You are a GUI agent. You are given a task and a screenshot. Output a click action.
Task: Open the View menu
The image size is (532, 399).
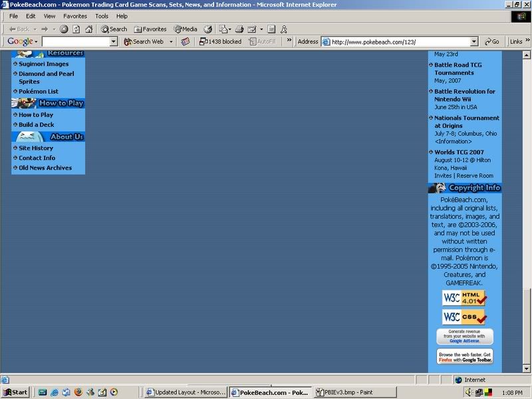click(x=49, y=16)
